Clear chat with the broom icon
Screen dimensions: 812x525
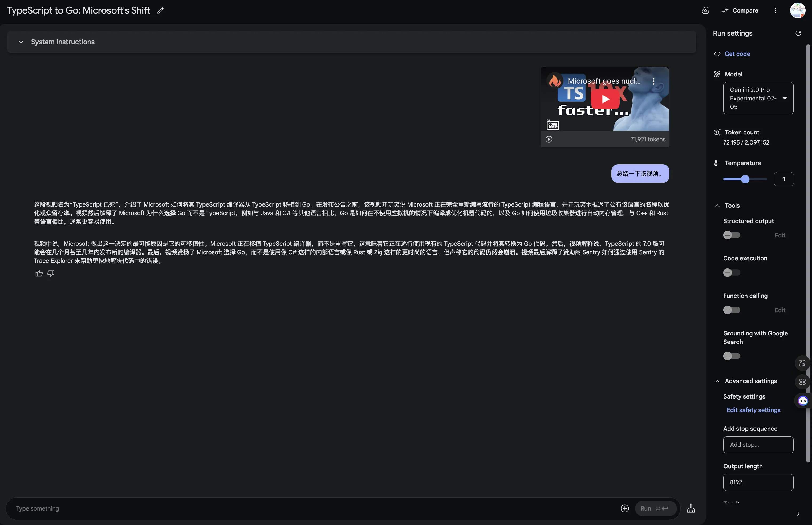pos(691,509)
